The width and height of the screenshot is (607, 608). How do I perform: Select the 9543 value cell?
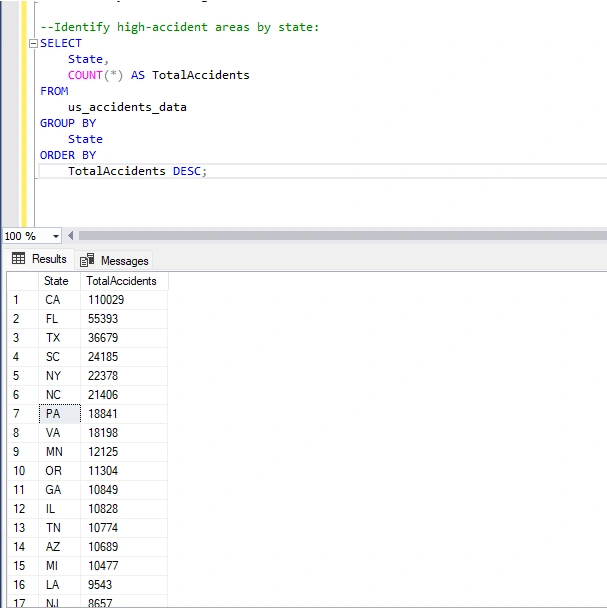click(124, 585)
